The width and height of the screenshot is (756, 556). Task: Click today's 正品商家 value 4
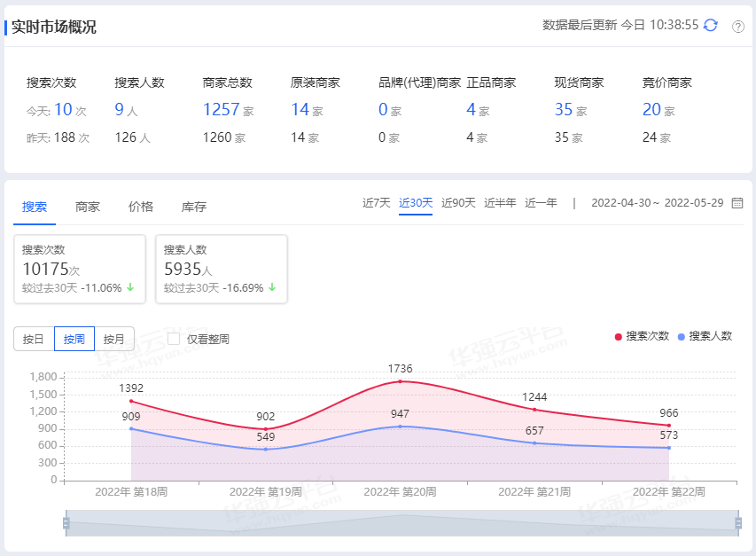(x=471, y=109)
